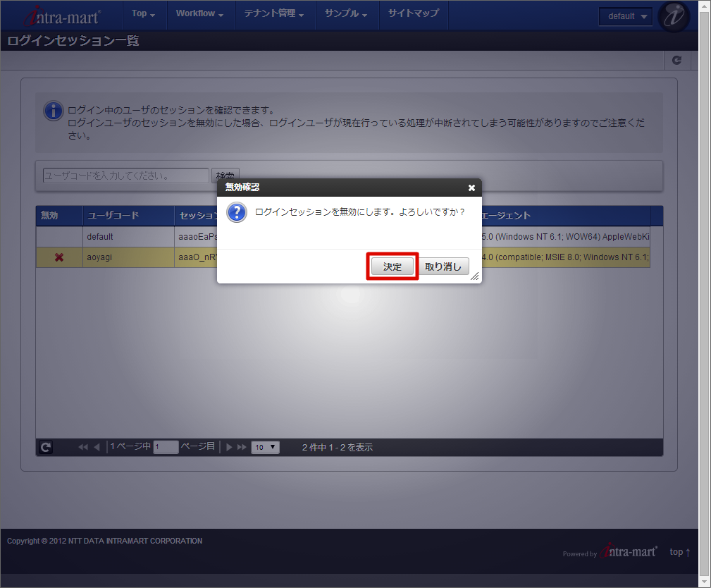Click the page scrollbar down arrow
711x588 pixels.
click(x=705, y=581)
